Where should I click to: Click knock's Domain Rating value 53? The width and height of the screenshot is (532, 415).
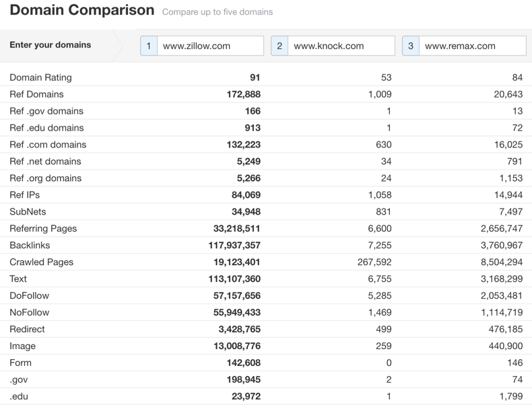coord(386,77)
